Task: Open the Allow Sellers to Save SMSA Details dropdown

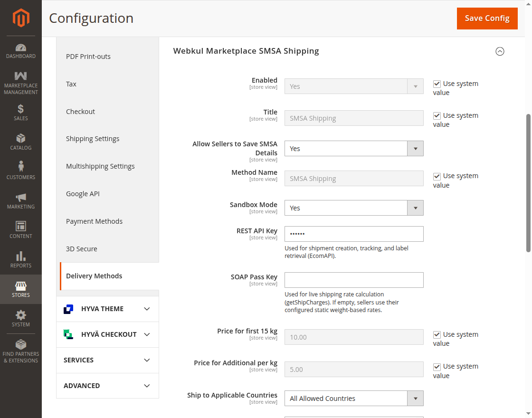Action: (354, 149)
